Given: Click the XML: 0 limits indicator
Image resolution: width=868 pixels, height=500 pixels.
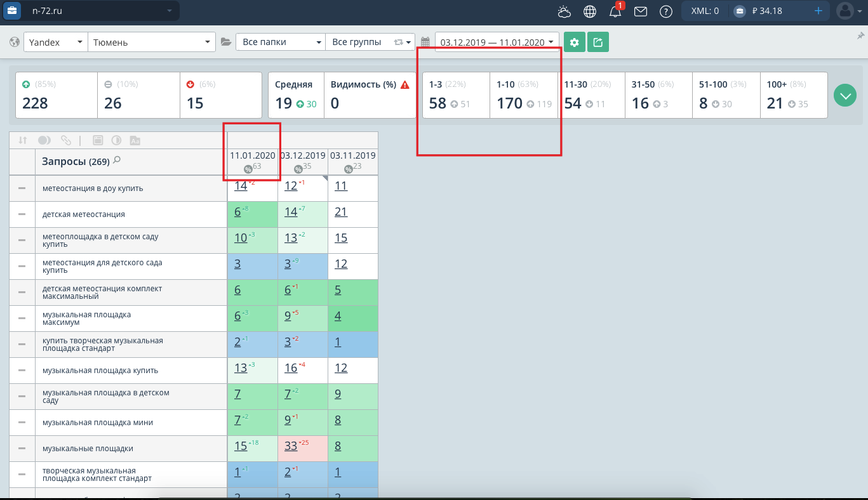Looking at the screenshot, I should tap(705, 11).
